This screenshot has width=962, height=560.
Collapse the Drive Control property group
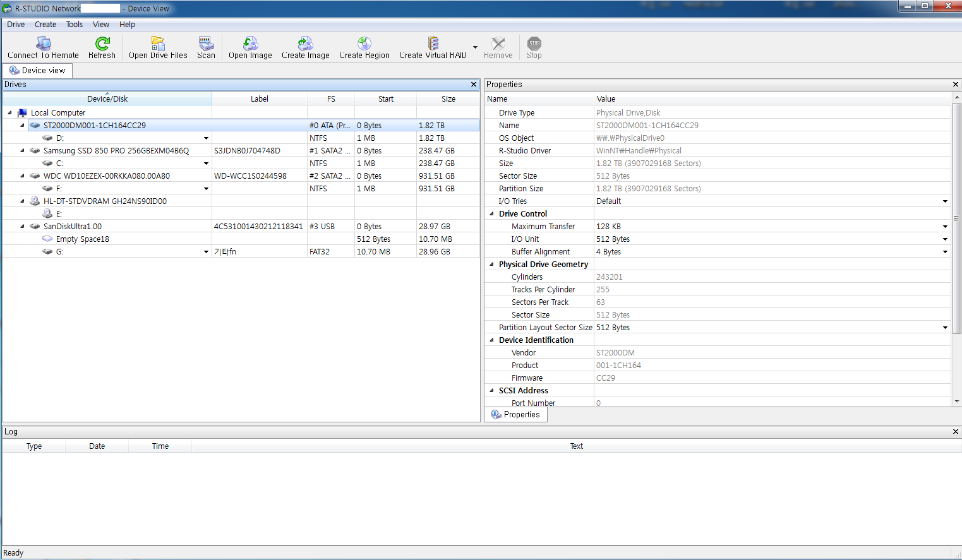coord(492,214)
